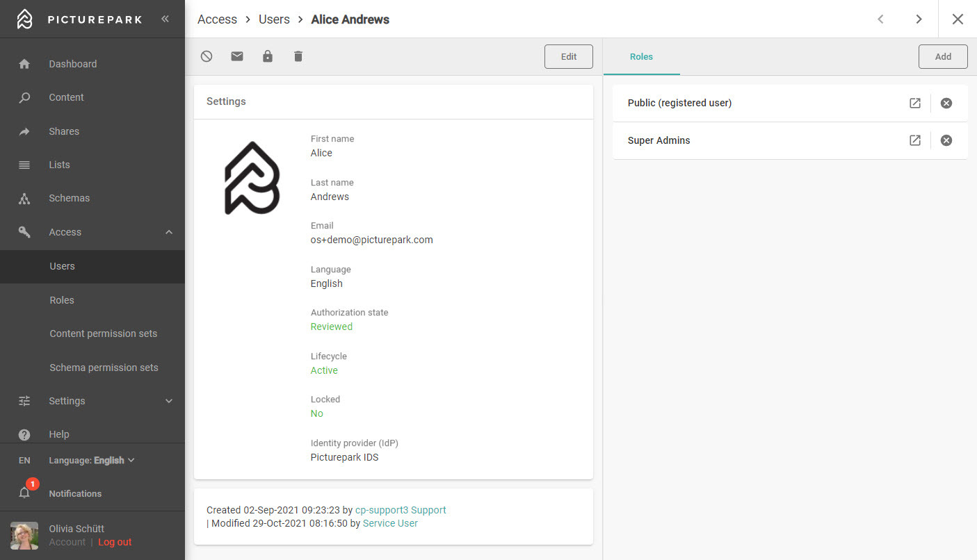Collapse the sidebar with double chevron

165,19
